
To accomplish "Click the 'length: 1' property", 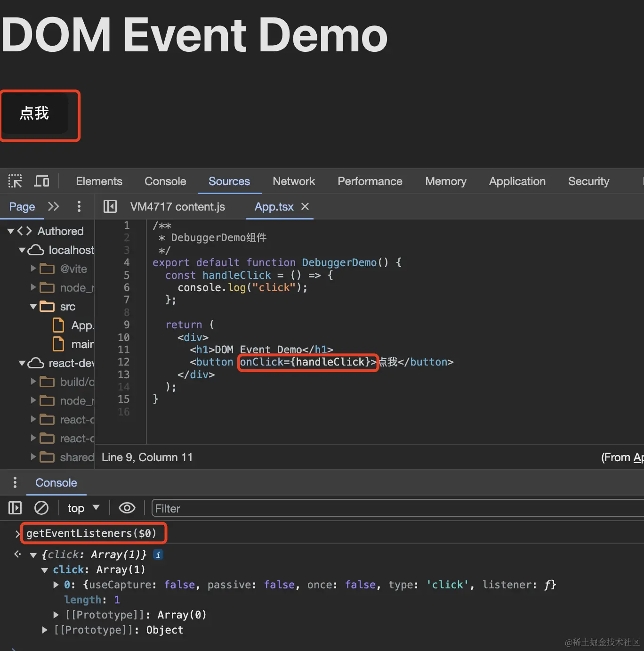I will click(x=92, y=600).
